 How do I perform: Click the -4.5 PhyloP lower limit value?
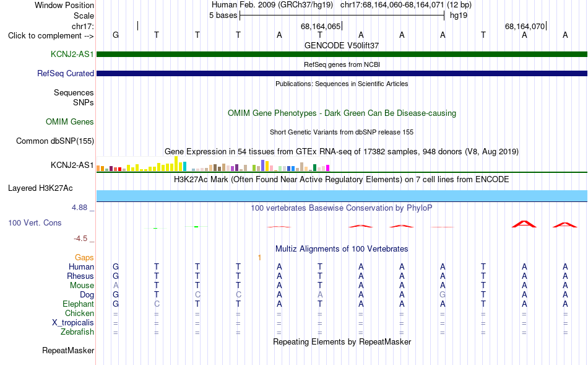coord(80,239)
